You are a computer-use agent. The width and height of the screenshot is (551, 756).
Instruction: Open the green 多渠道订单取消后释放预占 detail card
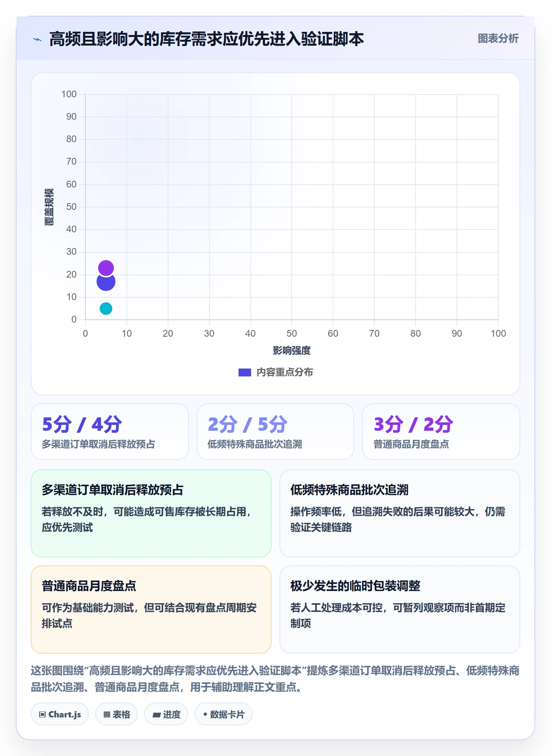coord(151,513)
